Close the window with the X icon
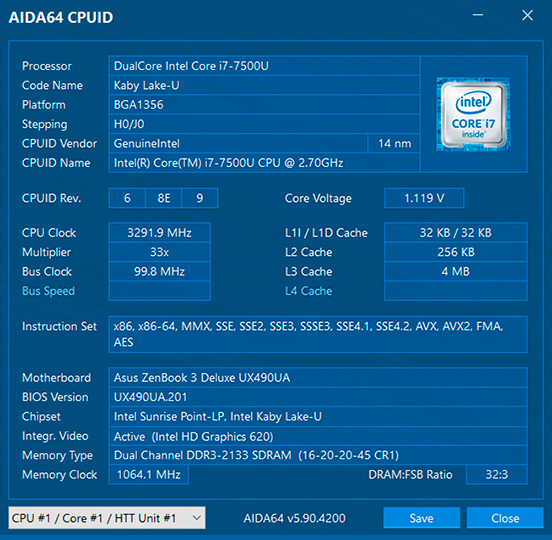Screen dimensions: 552x540 click(x=527, y=15)
